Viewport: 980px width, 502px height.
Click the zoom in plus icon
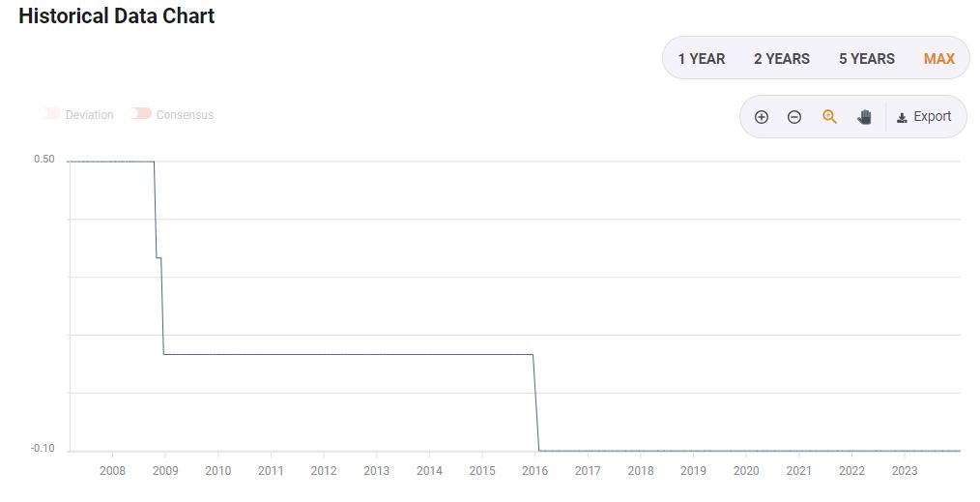tap(762, 117)
